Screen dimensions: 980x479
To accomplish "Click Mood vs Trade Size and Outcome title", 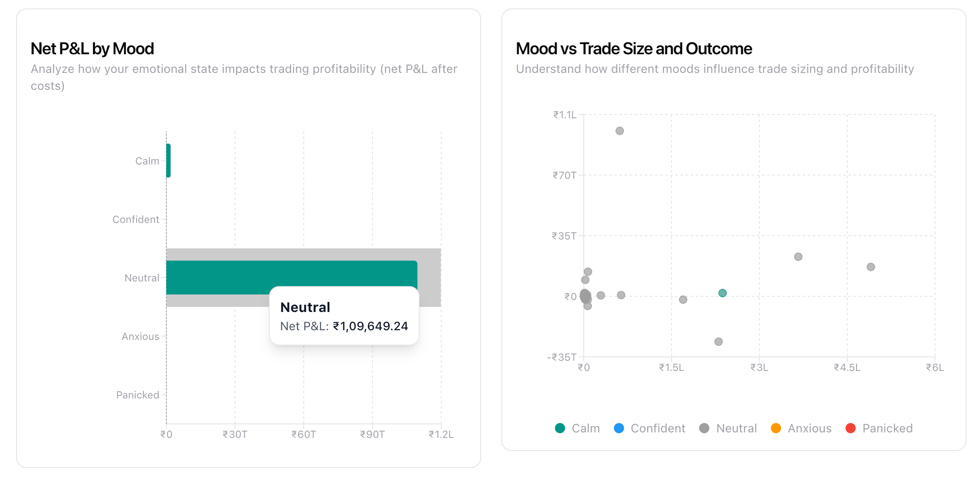I will point(634,49).
